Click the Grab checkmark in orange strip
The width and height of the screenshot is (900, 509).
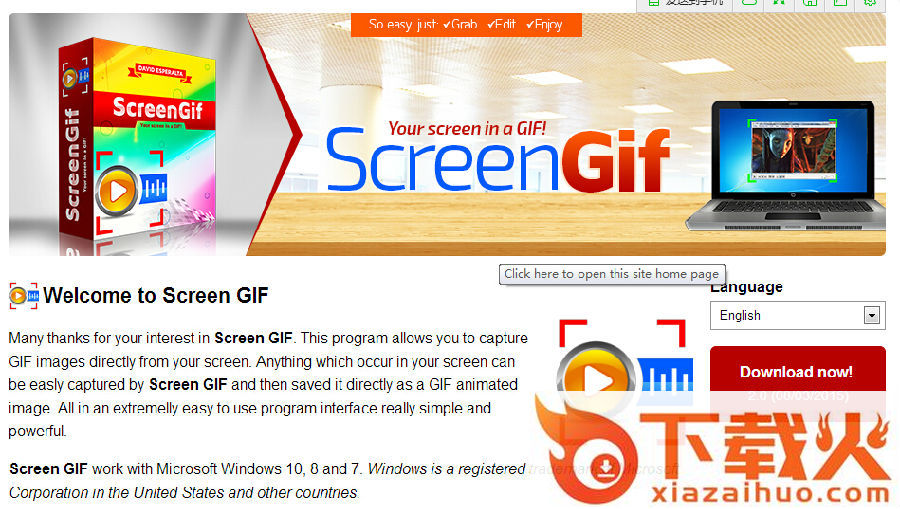[x=460, y=25]
